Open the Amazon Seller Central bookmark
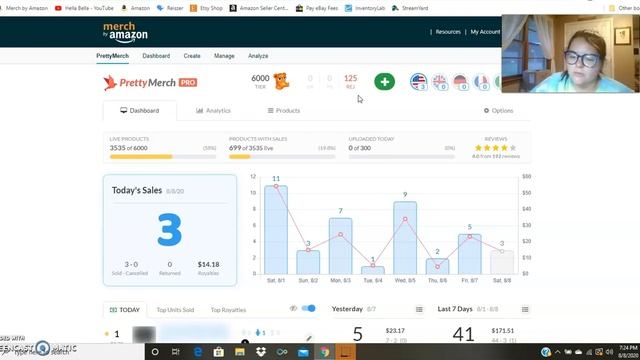Viewport: 640px width, 360px height. pyautogui.click(x=259, y=8)
